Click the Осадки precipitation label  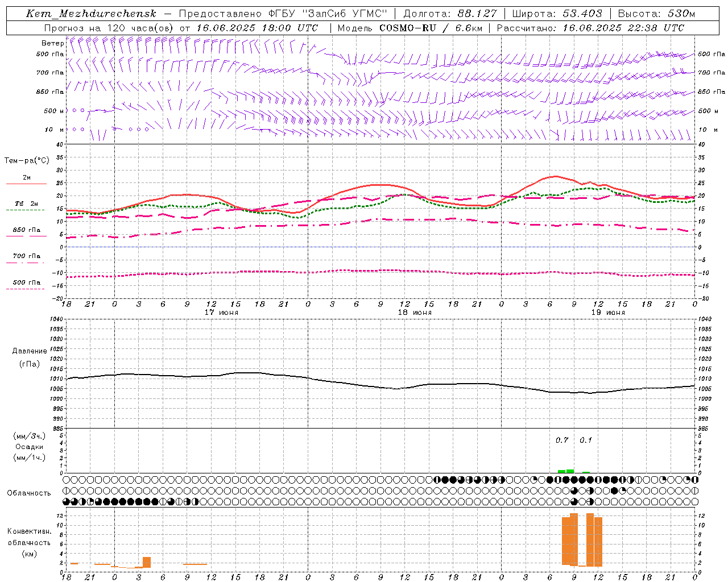(30, 447)
